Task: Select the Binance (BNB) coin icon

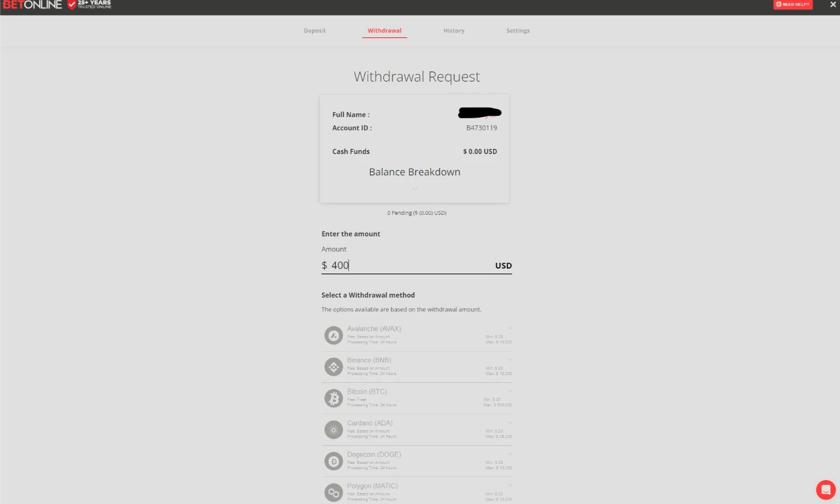Action: point(333,367)
